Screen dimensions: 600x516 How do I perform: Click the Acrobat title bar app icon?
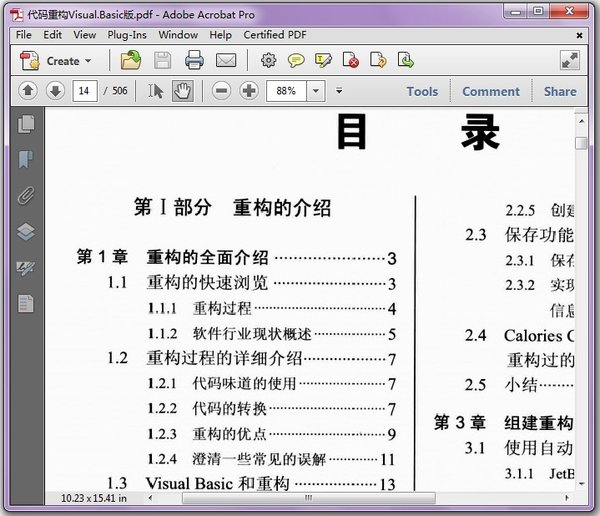(x=16, y=15)
